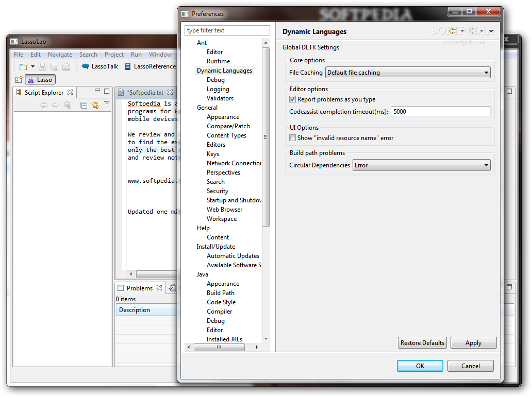
Task: Select Perspectives preferences page
Action: point(223,172)
